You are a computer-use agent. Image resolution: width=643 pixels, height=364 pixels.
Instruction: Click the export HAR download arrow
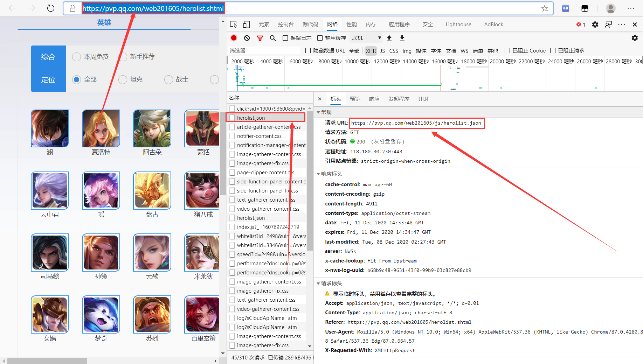click(x=402, y=38)
